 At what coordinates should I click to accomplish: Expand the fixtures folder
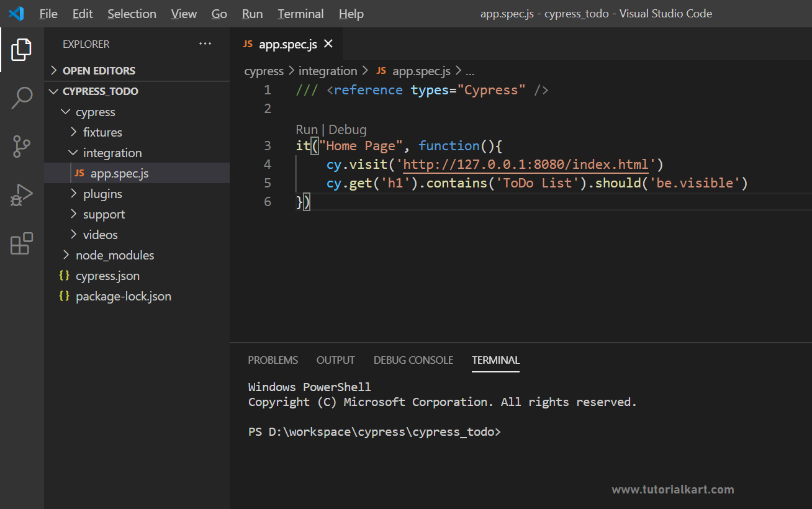(x=102, y=132)
